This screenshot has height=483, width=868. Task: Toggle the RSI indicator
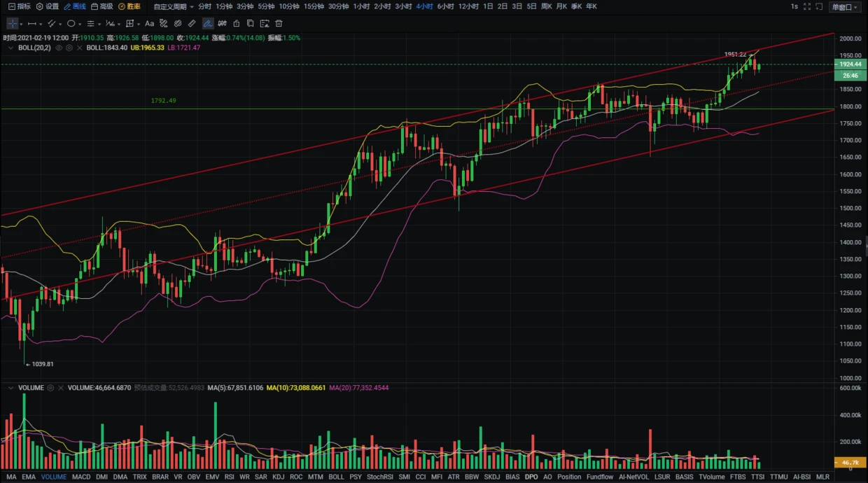point(230,477)
